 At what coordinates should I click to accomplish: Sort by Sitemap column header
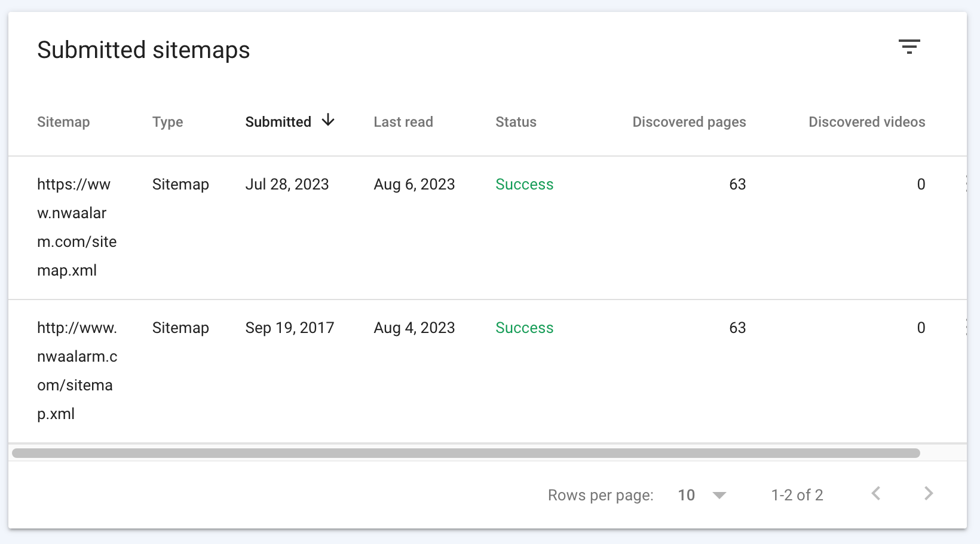[63, 122]
